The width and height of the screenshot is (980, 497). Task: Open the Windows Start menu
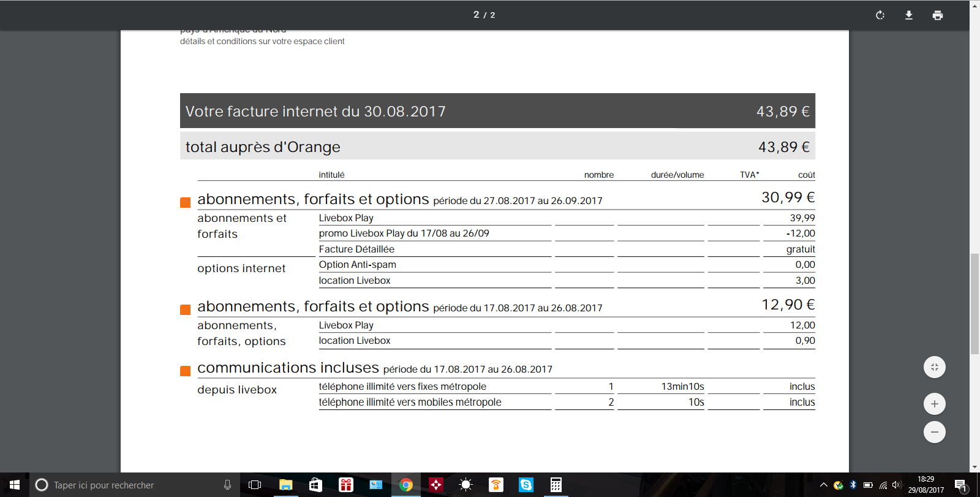pyautogui.click(x=15, y=485)
